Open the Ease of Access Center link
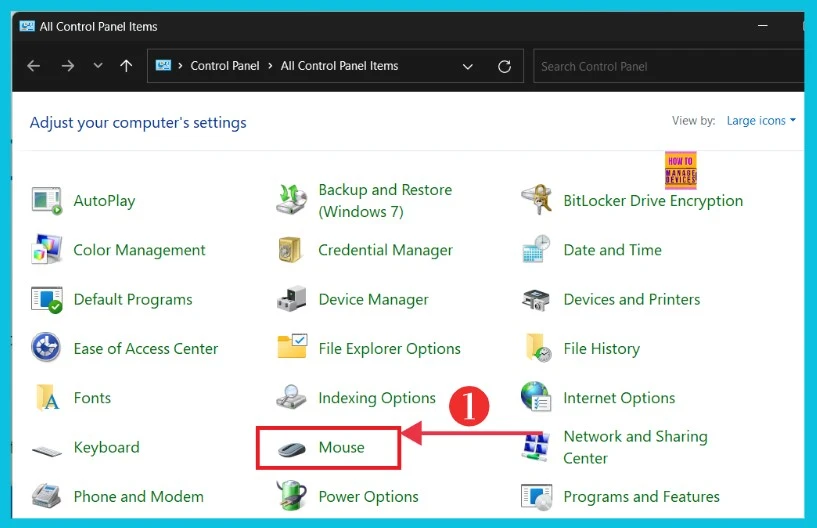The image size is (817, 528). point(146,348)
